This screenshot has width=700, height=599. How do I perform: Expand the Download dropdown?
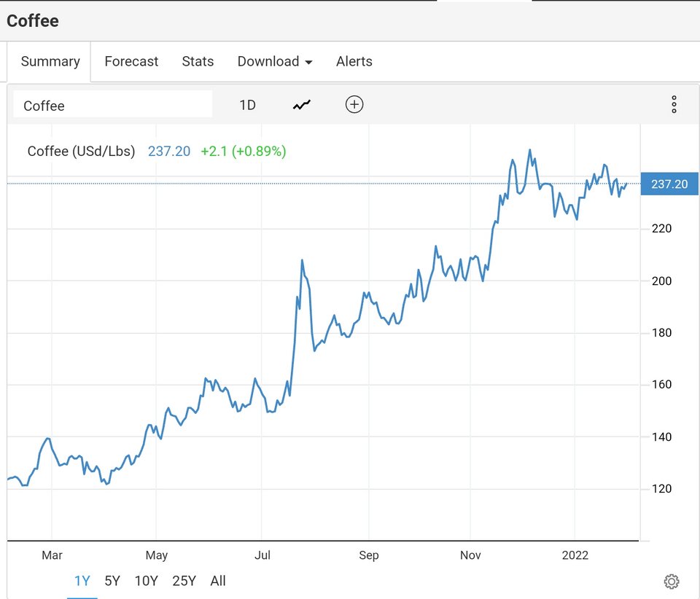(275, 61)
